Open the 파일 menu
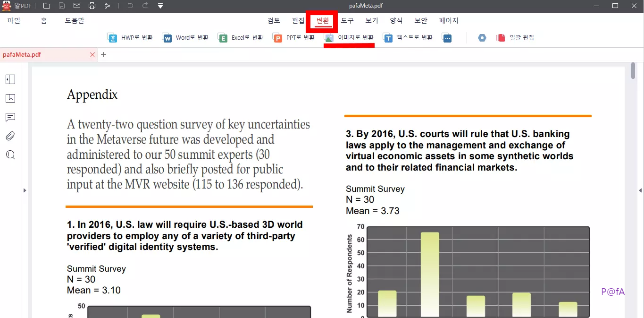Image resolution: width=644 pixels, height=318 pixels. coord(14,21)
